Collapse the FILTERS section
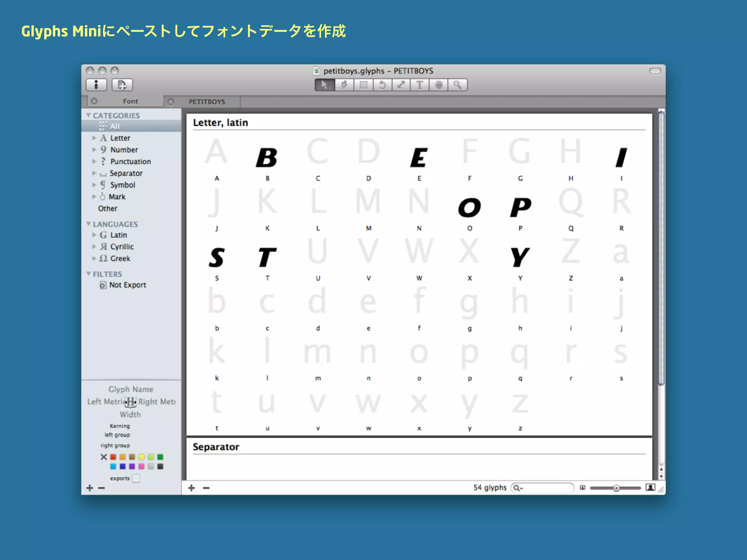The image size is (747, 560). click(x=88, y=274)
